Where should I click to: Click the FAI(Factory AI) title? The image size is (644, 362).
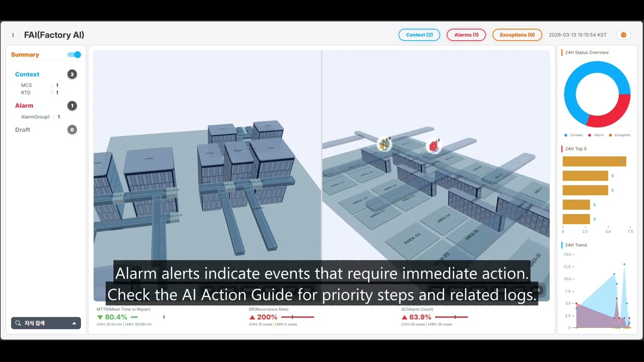(x=54, y=35)
